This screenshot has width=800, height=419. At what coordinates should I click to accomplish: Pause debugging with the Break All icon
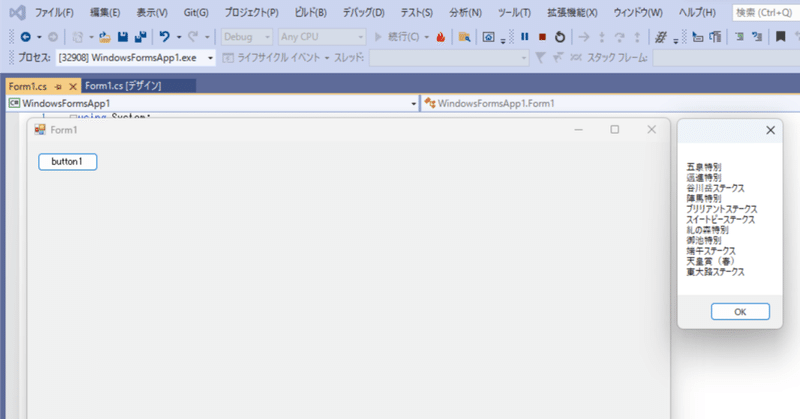tap(524, 37)
